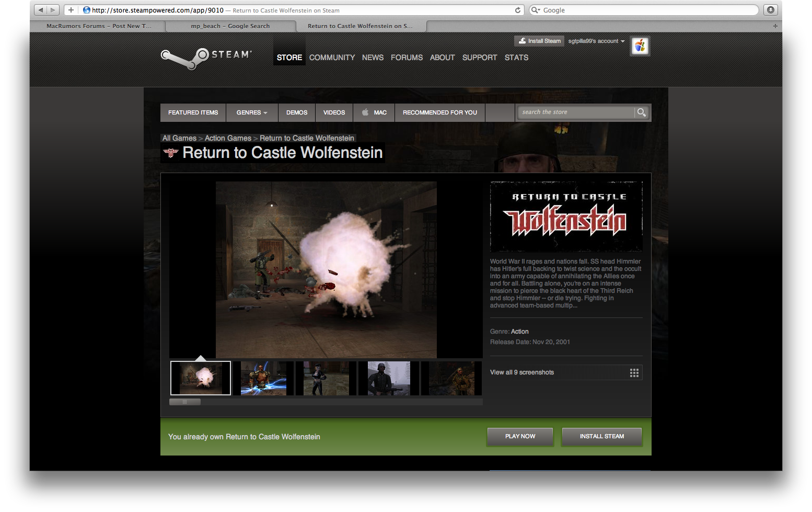This screenshot has height=512, width=812.
Task: Go forward with Safari's forward arrow
Action: click(x=53, y=10)
